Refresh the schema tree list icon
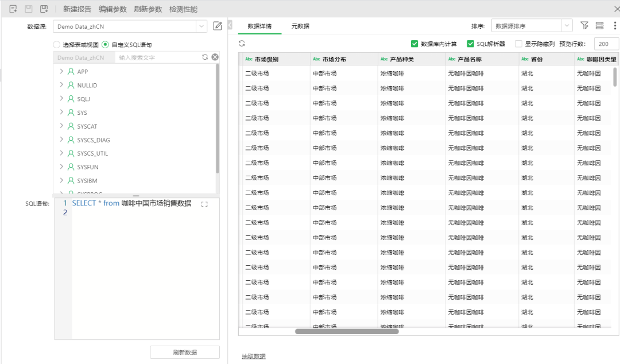The width and height of the screenshot is (620, 364). (x=205, y=57)
